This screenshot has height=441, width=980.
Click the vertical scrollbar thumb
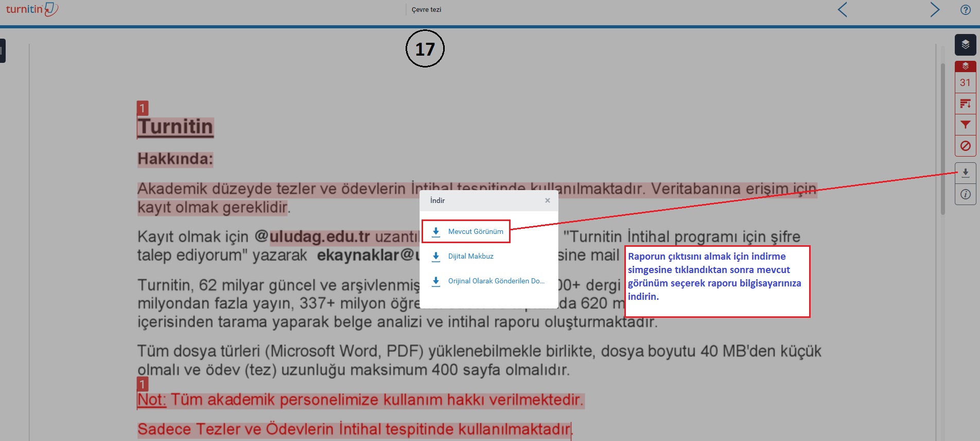coord(943,139)
